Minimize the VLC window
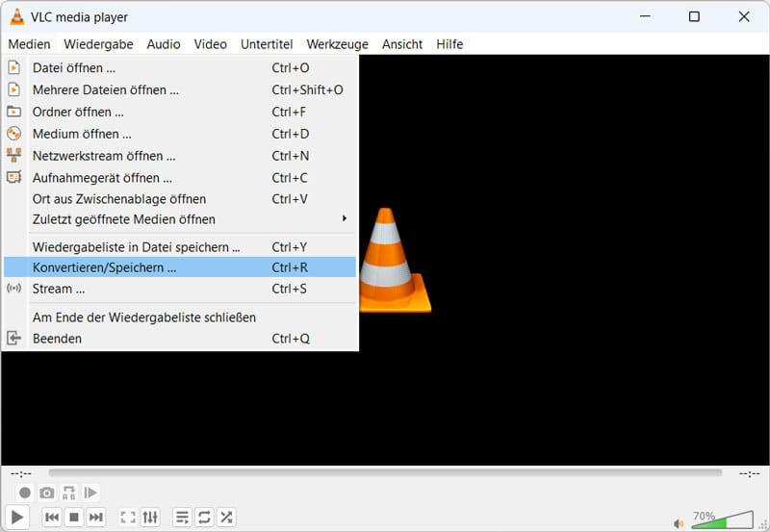Screen dimensions: 770x532 pos(645,16)
